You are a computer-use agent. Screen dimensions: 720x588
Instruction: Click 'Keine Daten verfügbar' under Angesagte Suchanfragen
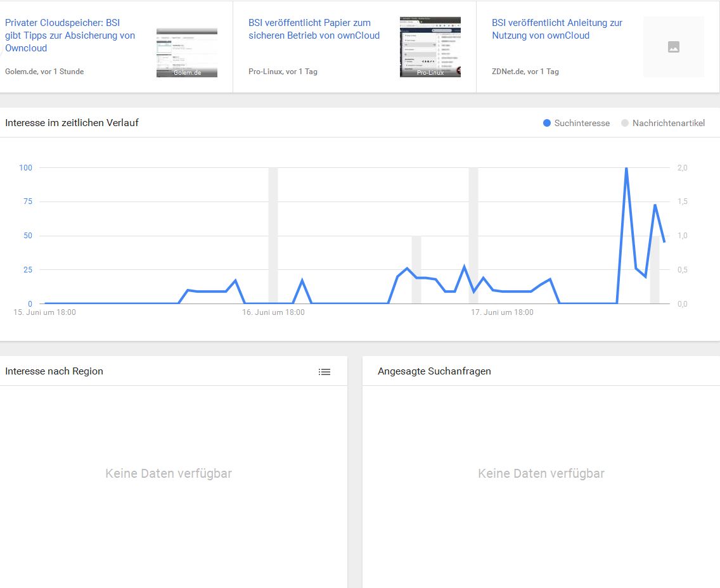point(541,473)
